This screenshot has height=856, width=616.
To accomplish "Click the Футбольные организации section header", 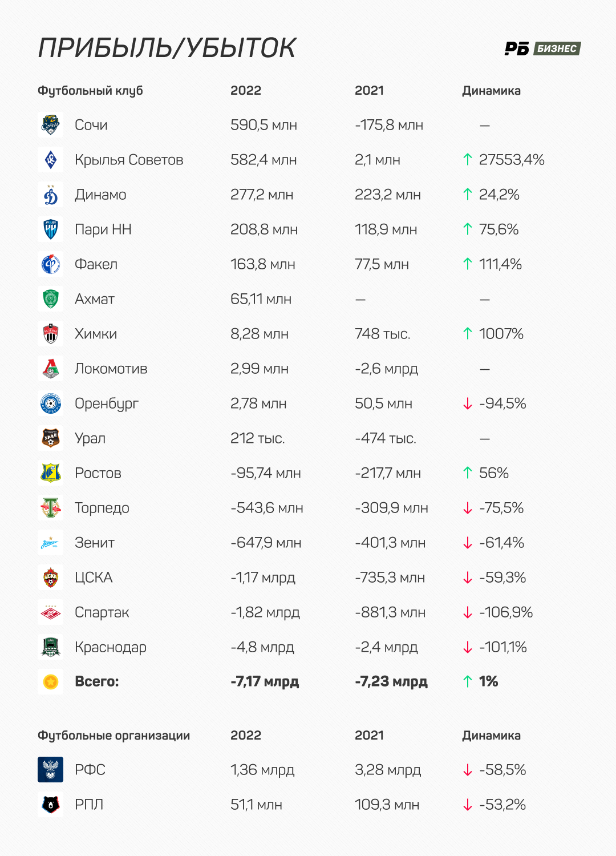I will click(114, 736).
